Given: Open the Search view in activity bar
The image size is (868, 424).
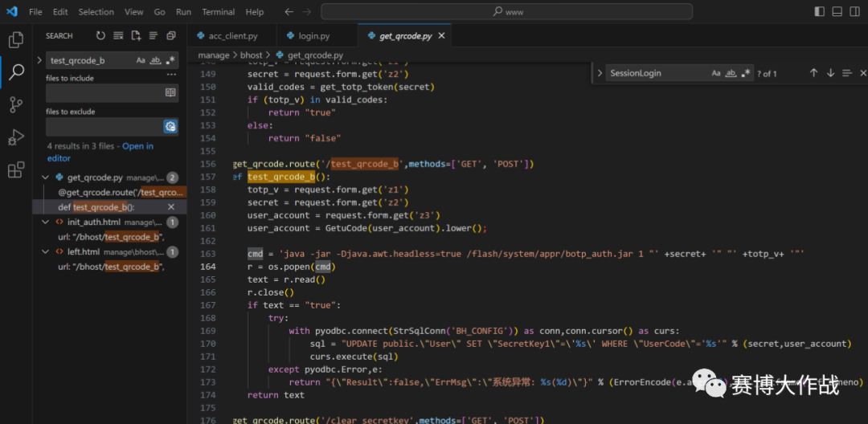Looking at the screenshot, I should 16,71.
